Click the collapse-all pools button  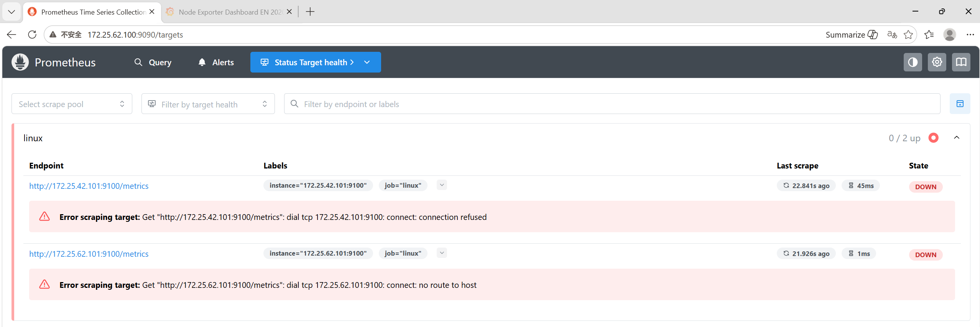pos(960,104)
